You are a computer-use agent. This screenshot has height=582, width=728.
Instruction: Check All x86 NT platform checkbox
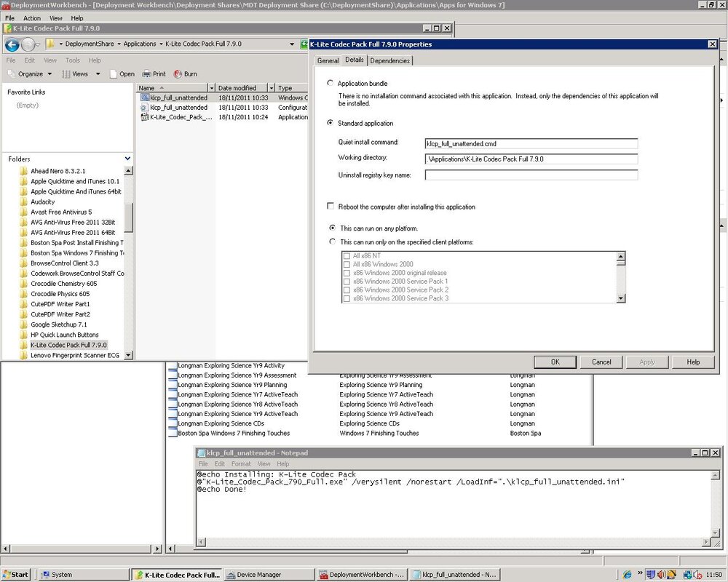click(347, 256)
